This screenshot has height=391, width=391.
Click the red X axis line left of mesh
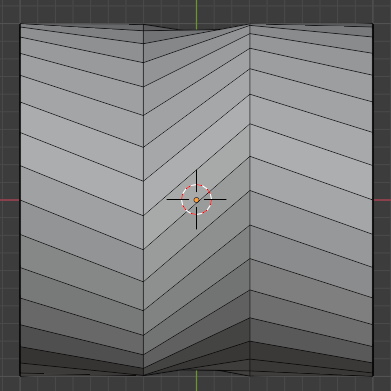(10, 200)
